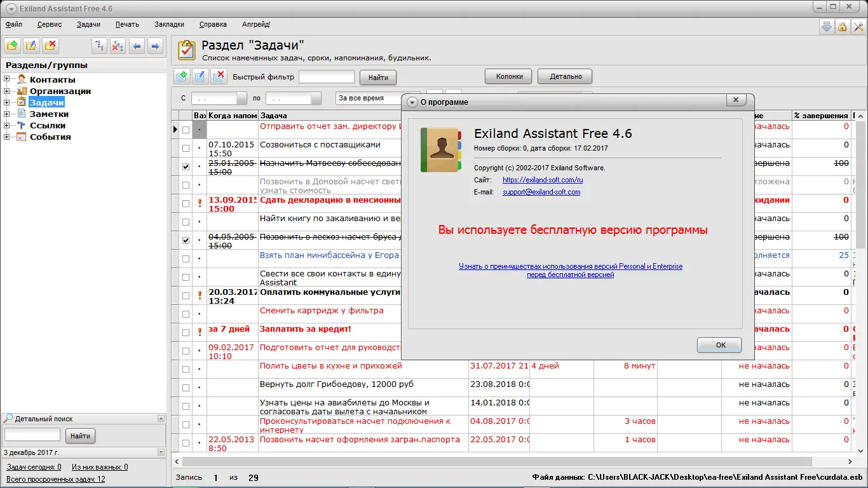Click the Заметки note icon in the tree
Image resolution: width=868 pixels, height=488 pixels.
pyautogui.click(x=22, y=114)
